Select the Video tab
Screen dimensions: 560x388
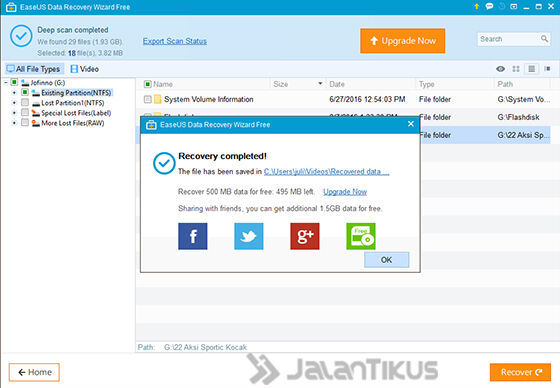(x=85, y=69)
